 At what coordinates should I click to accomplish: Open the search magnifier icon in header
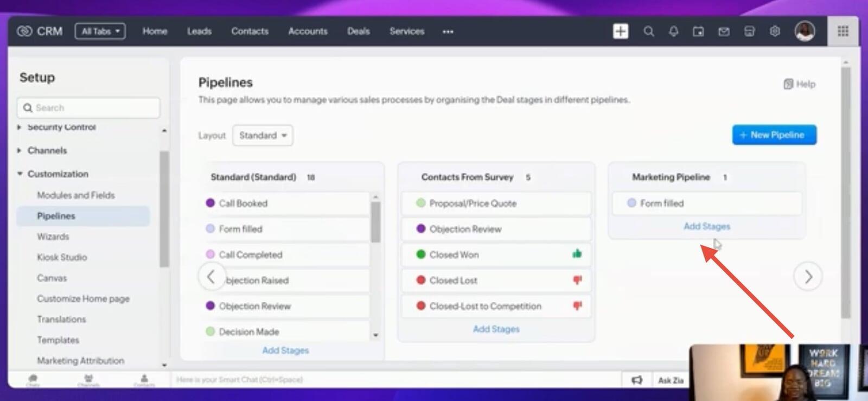(x=648, y=31)
